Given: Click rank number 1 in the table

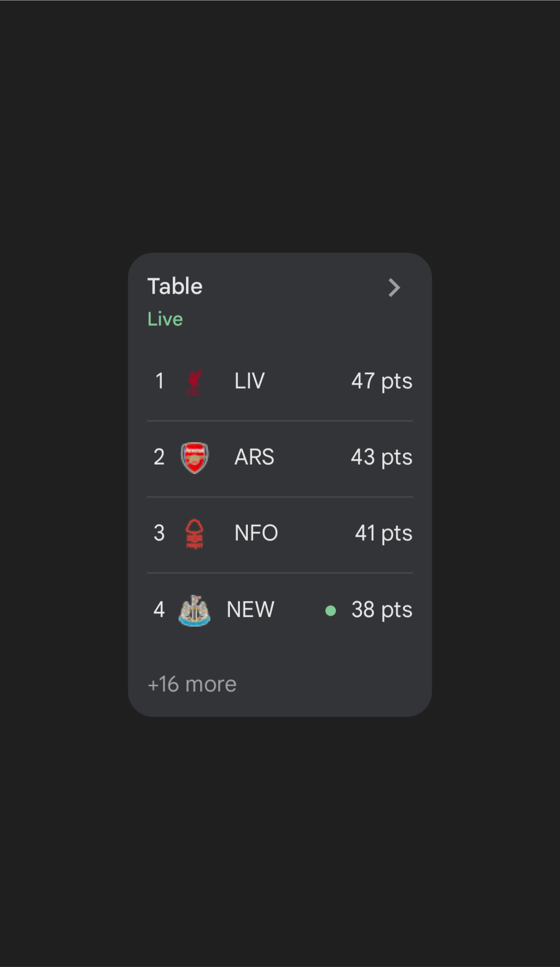Looking at the screenshot, I should (160, 381).
